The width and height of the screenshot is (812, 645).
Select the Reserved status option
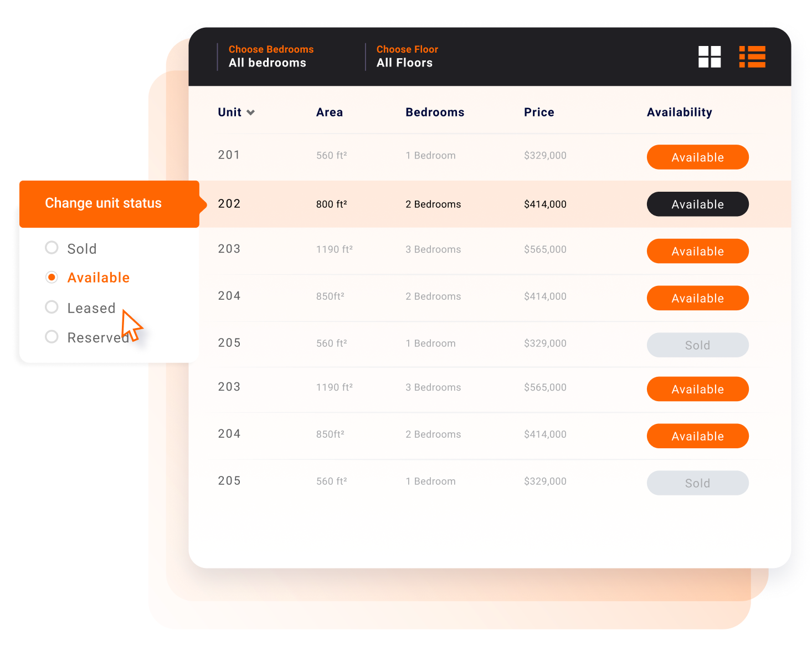[x=52, y=336]
